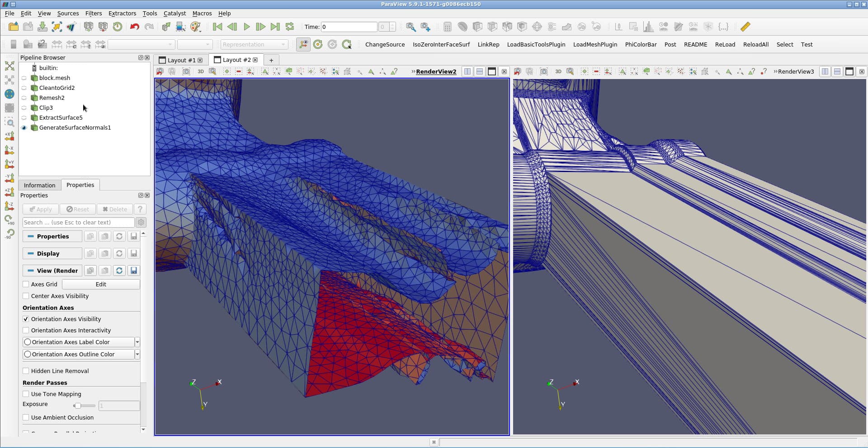Toggle advanced properties gear icon
868x448 pixels.
coord(141,222)
